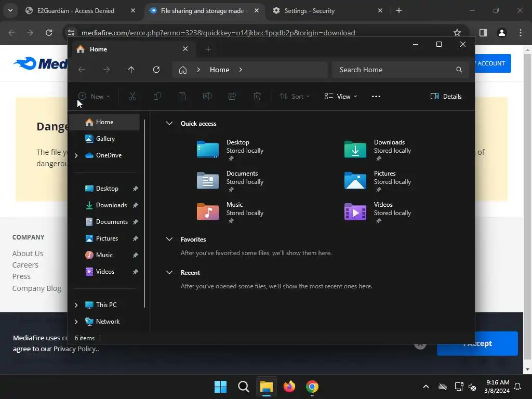This screenshot has height=399, width=532.
Task: Bookmark this page with the star icon
Action: pos(457,33)
